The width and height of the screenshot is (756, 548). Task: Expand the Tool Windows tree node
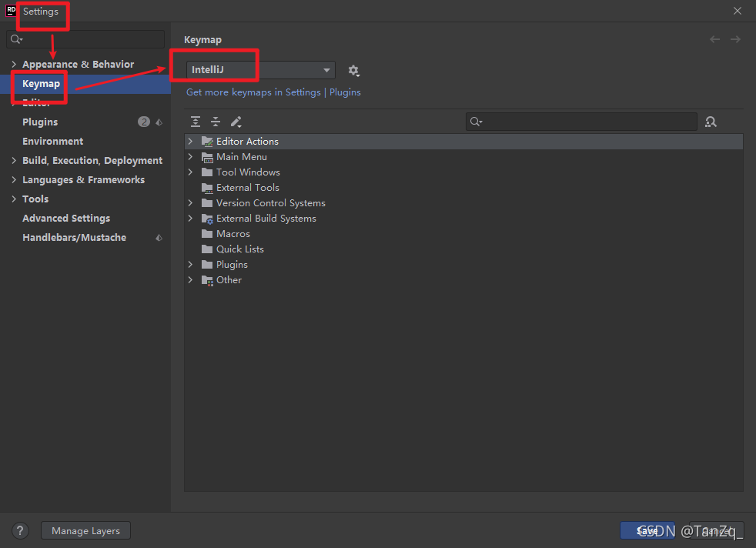190,172
